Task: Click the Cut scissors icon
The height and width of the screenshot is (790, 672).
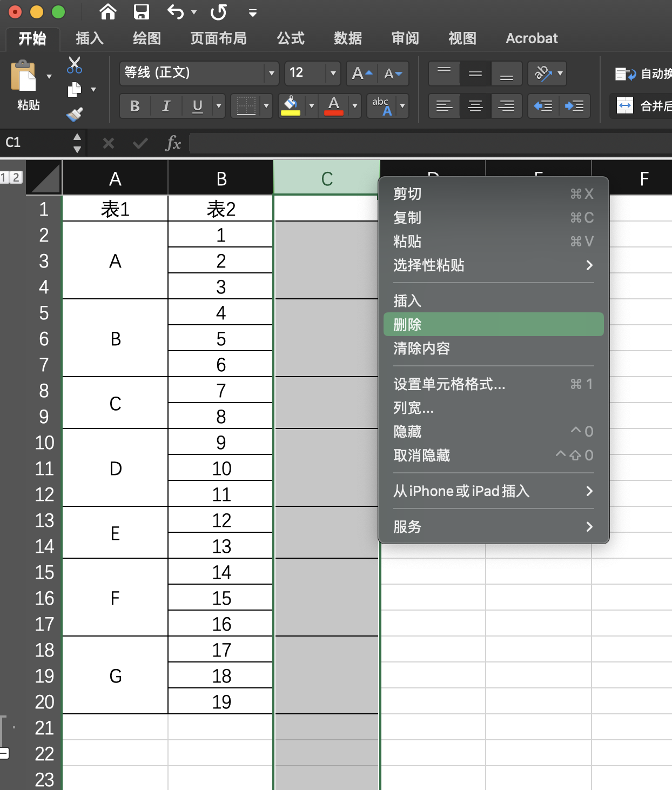Action: click(x=74, y=65)
